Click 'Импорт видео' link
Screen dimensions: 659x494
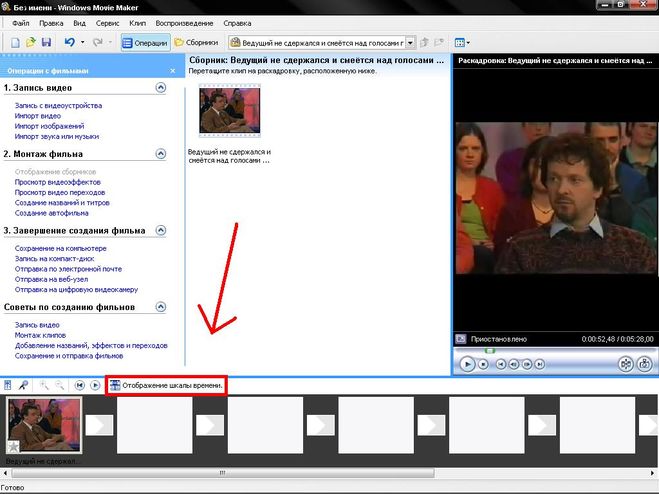click(38, 116)
